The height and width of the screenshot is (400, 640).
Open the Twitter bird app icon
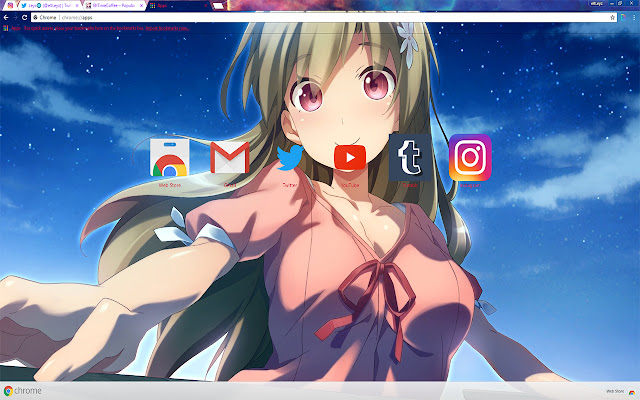point(290,158)
